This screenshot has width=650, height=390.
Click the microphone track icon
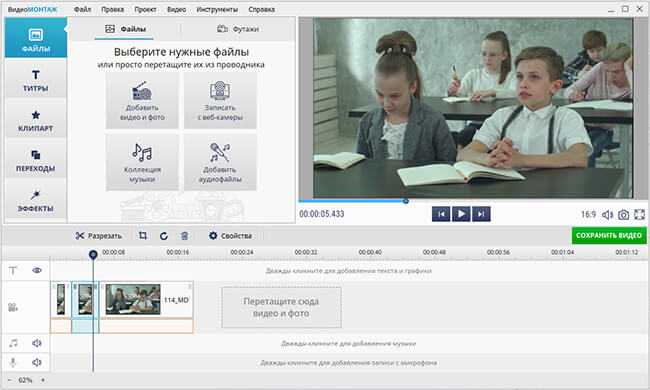[13, 363]
